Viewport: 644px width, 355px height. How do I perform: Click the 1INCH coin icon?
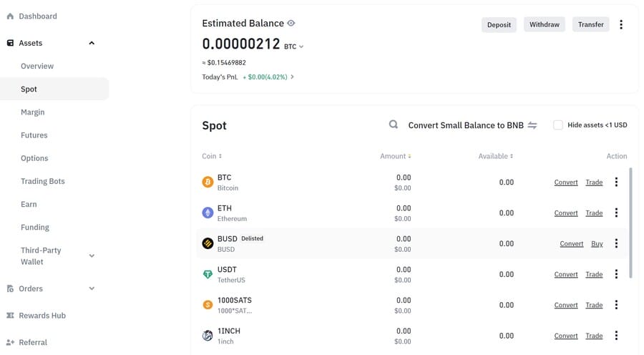coord(208,336)
